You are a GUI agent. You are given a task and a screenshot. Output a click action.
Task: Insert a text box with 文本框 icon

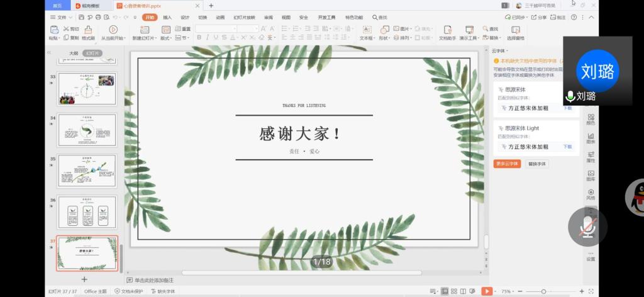[x=367, y=30]
